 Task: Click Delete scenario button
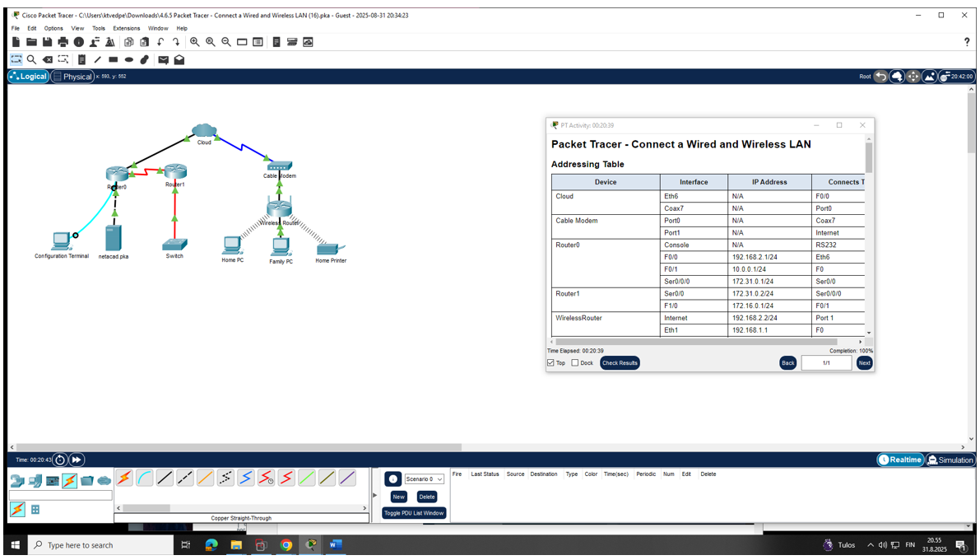click(427, 497)
